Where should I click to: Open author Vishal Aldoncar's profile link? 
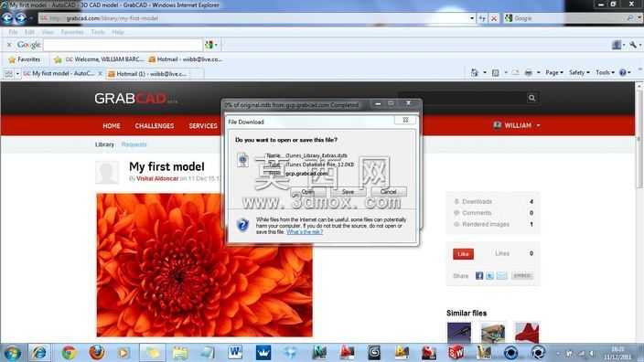point(157,178)
